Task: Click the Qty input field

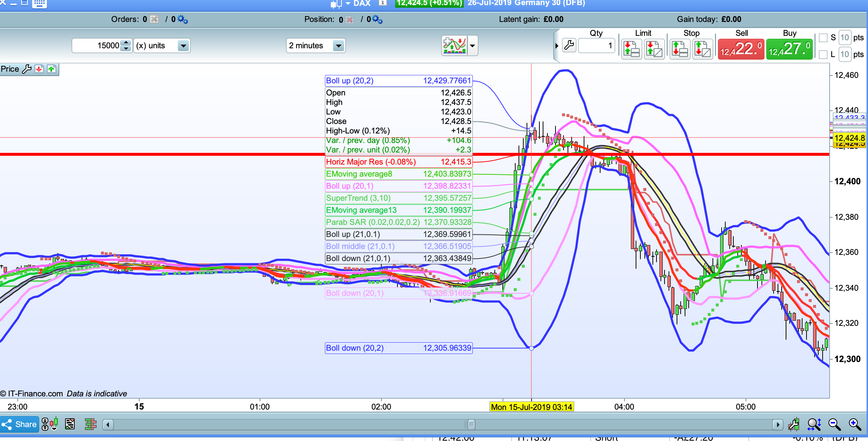Action: (596, 46)
